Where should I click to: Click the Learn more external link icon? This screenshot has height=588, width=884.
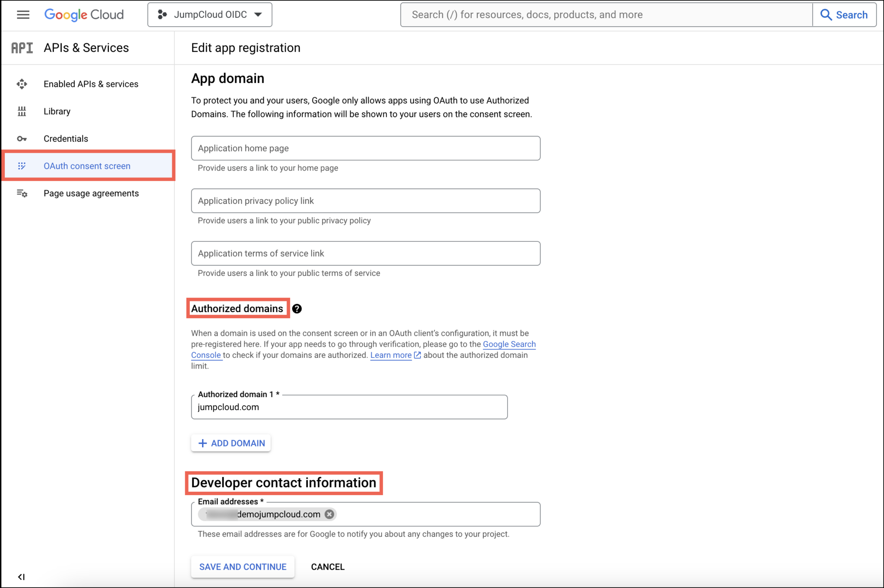pyautogui.click(x=417, y=355)
